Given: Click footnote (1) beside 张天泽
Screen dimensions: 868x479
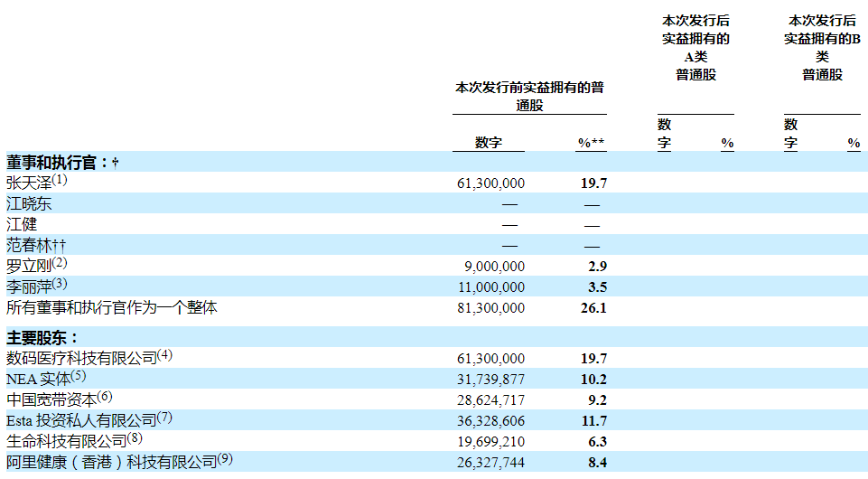Looking at the screenshot, I should (x=60, y=180).
